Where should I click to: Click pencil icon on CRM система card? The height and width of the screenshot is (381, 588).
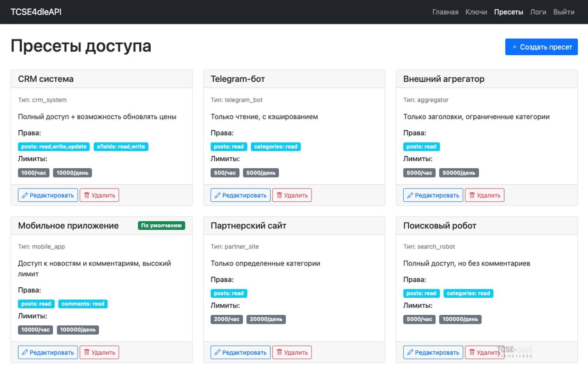(25, 195)
